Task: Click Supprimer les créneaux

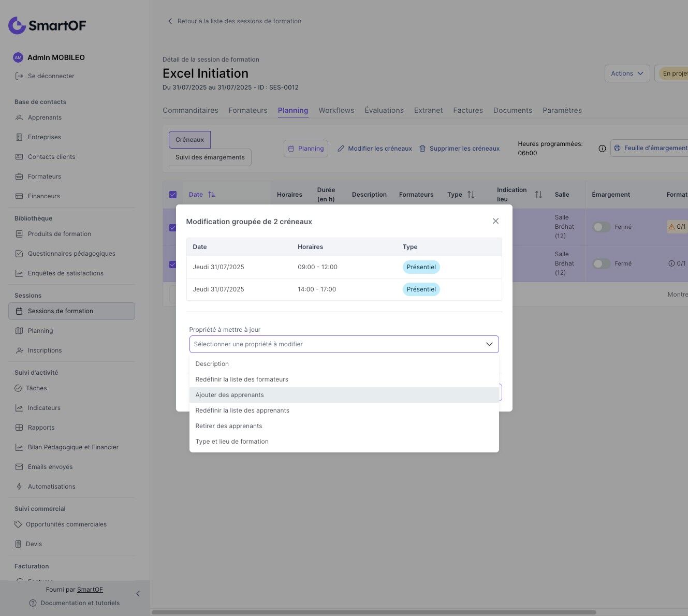Action: (x=459, y=149)
